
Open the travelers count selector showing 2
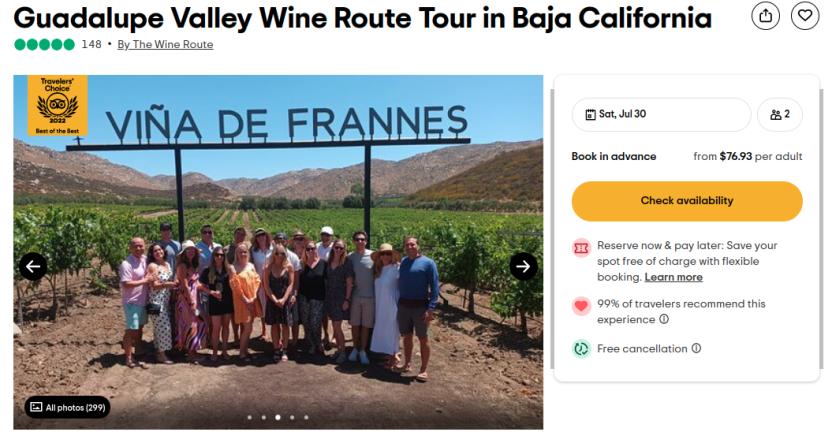780,114
